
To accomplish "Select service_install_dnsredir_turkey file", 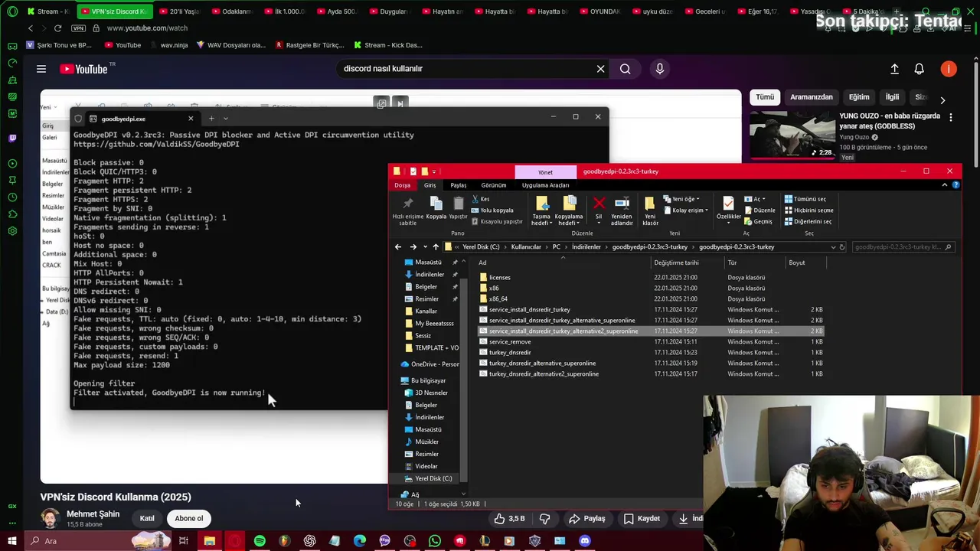I will pos(529,310).
